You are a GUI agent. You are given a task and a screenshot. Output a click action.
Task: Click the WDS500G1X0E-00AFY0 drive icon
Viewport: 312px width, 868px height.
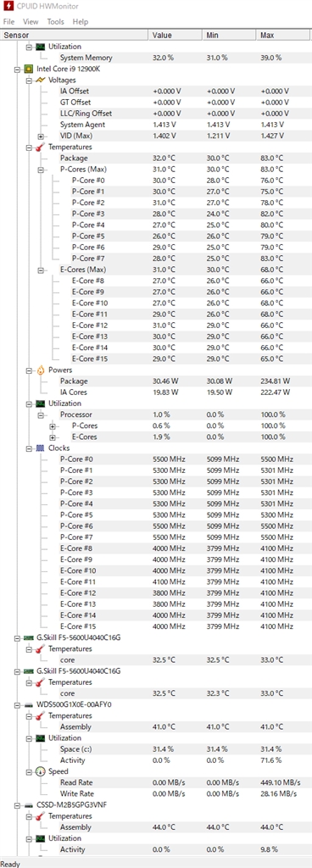pyautogui.click(x=29, y=704)
